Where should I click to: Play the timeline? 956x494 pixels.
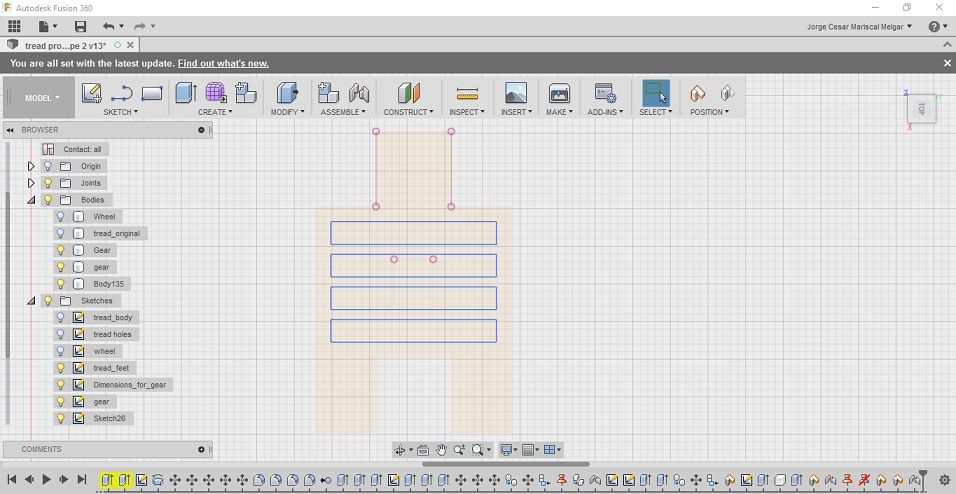[x=46, y=480]
